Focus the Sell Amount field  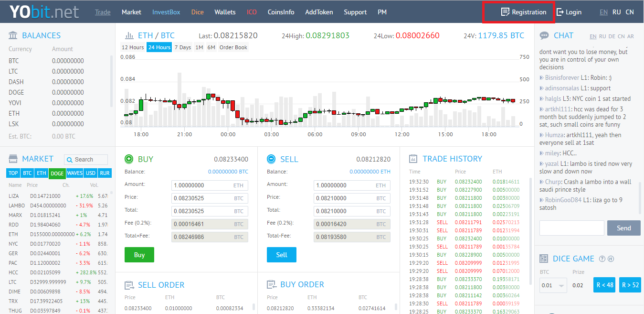[352, 185]
